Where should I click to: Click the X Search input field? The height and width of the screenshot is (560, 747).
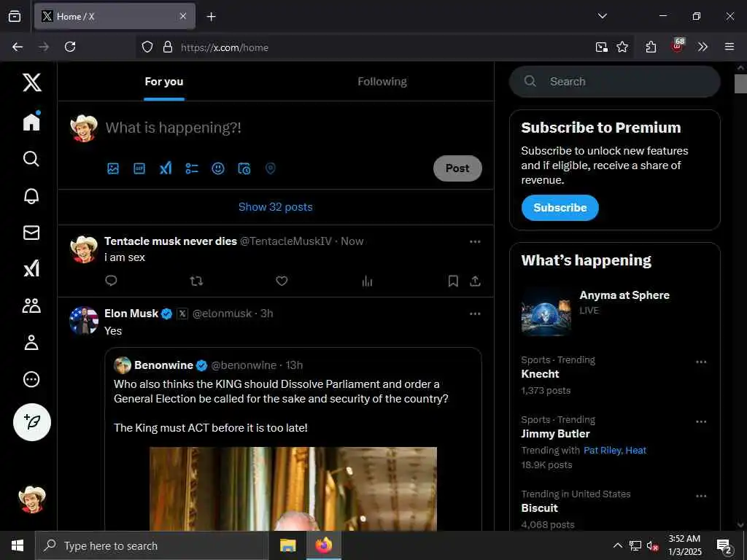(x=614, y=82)
